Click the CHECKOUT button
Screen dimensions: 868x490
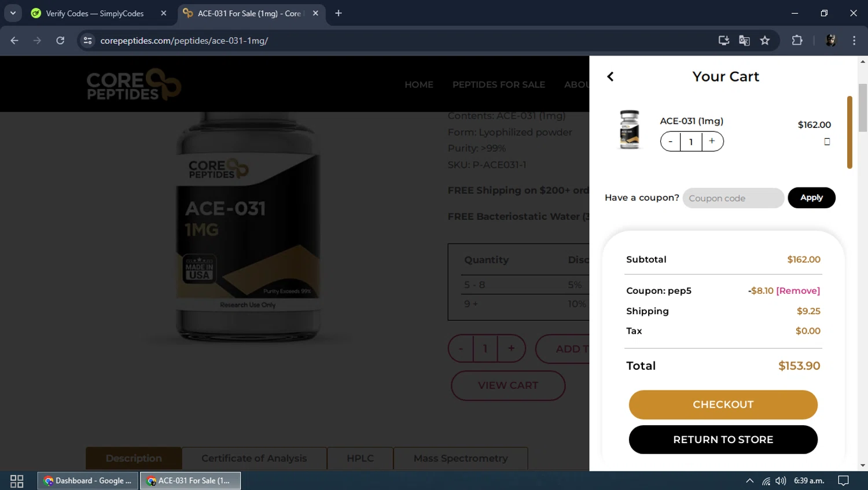pos(723,404)
